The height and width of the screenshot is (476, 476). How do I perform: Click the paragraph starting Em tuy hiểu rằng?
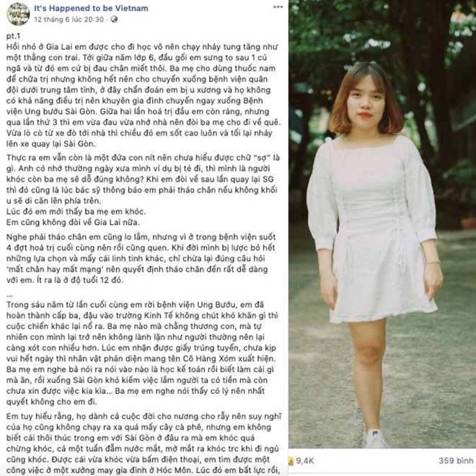144,444
